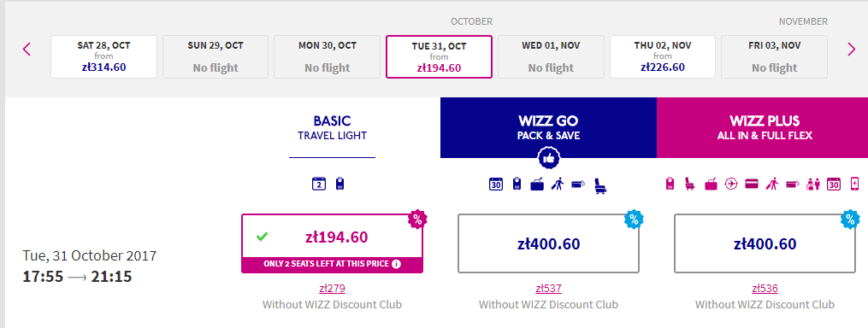
Task: Click the WIZZ Plus airplane circle icon
Action: [x=731, y=184]
